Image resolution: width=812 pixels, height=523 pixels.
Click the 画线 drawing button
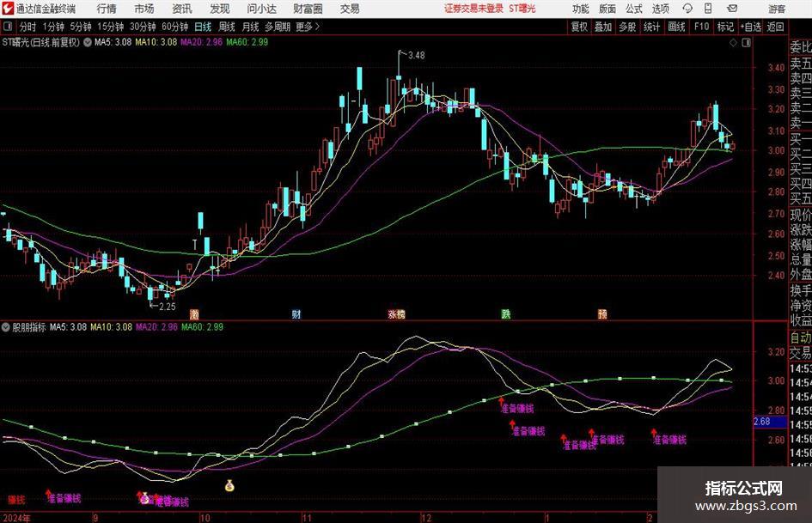click(676, 27)
